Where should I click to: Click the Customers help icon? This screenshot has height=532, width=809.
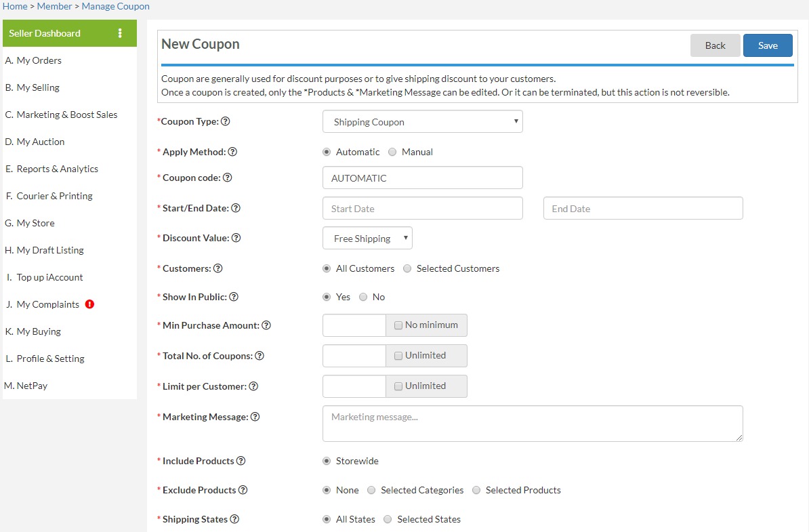(x=218, y=268)
